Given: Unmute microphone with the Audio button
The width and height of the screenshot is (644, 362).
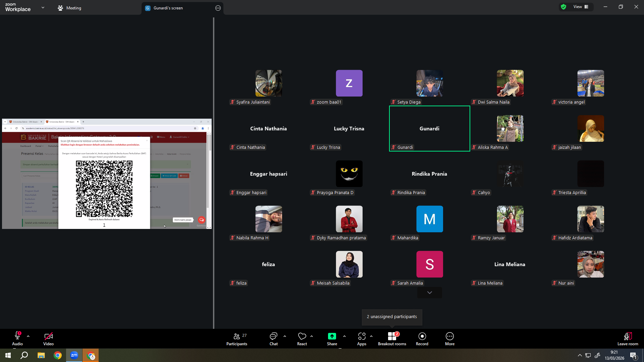Looking at the screenshot, I should (17, 339).
